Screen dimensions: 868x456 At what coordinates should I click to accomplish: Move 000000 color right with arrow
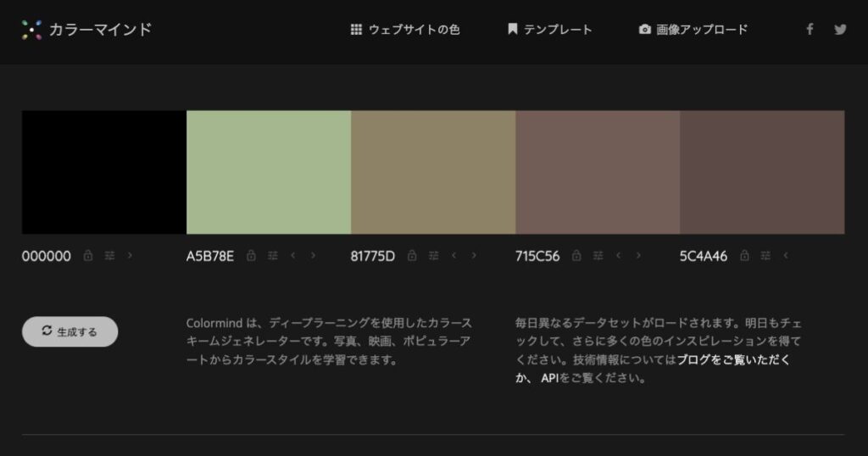pos(130,255)
